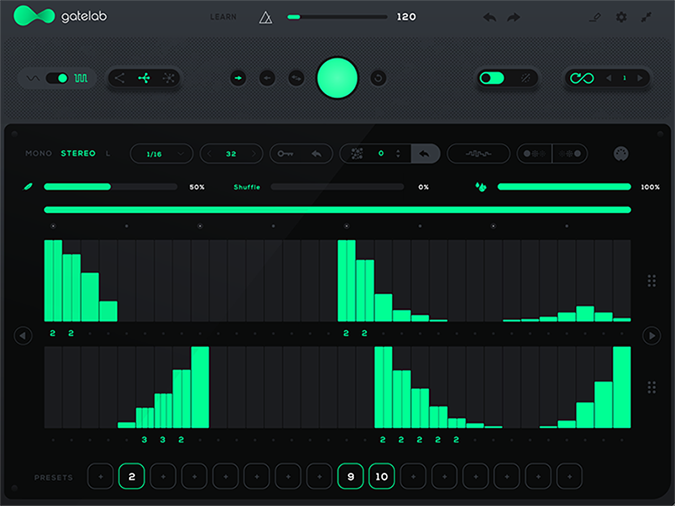Open the 1/16 rate dropdown
The width and height of the screenshot is (675, 506).
(x=160, y=154)
